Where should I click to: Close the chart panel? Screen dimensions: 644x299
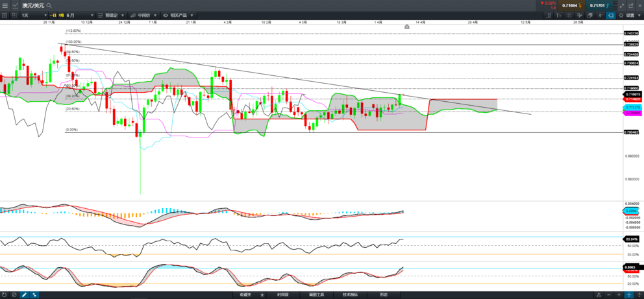click(x=639, y=6)
